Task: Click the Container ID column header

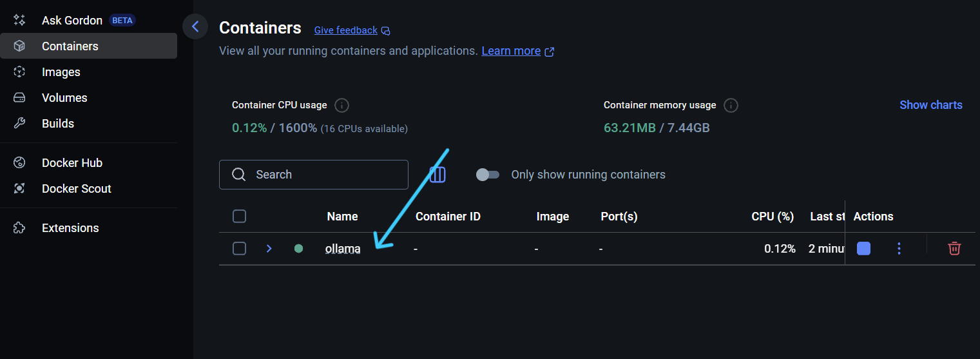Action: pyautogui.click(x=448, y=217)
